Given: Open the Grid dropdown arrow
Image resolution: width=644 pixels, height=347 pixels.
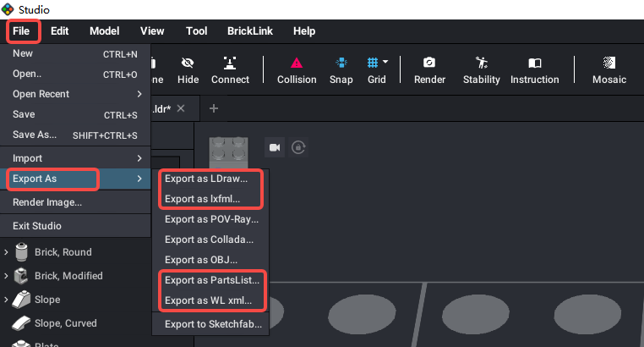Looking at the screenshot, I should [385, 62].
